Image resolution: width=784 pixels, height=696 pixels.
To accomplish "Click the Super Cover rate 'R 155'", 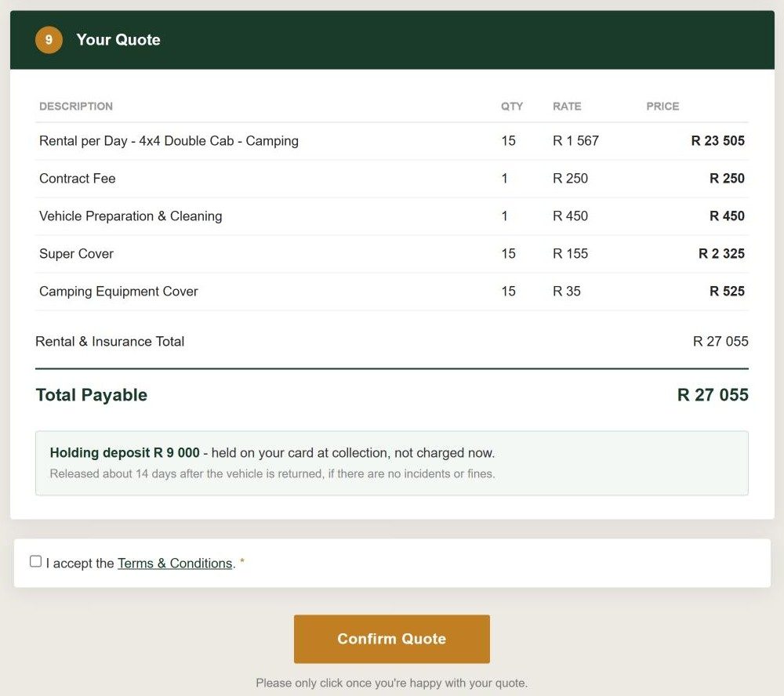I will [570, 254].
